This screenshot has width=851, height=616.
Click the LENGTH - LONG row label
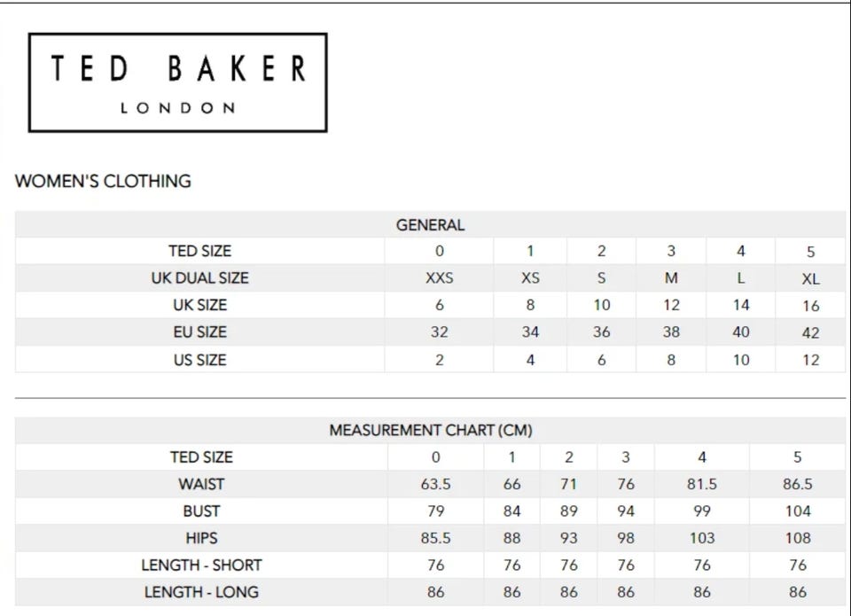pyautogui.click(x=201, y=592)
